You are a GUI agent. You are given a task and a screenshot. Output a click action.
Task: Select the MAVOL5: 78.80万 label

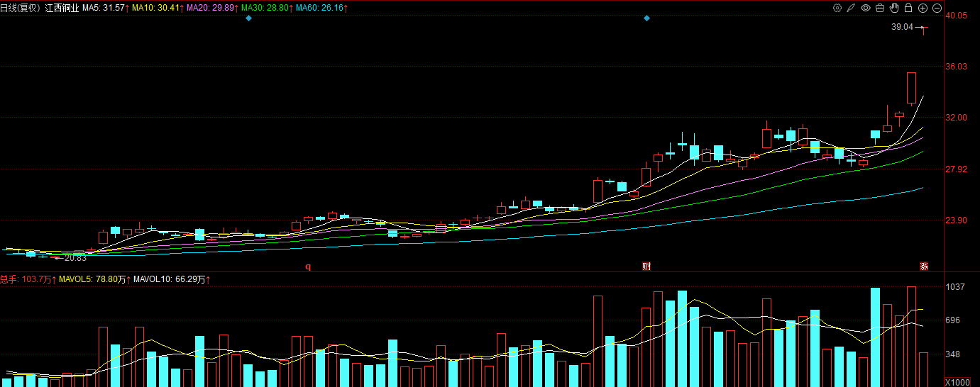point(94,280)
